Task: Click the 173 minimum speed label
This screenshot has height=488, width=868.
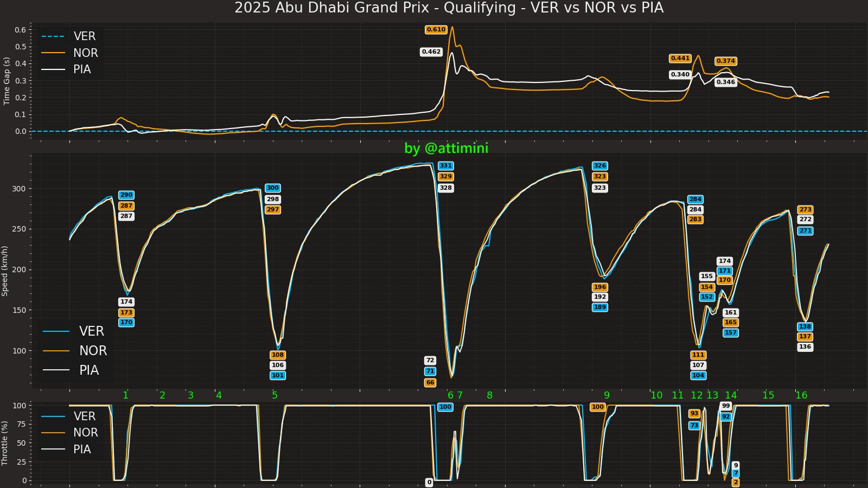Action: coord(126,313)
